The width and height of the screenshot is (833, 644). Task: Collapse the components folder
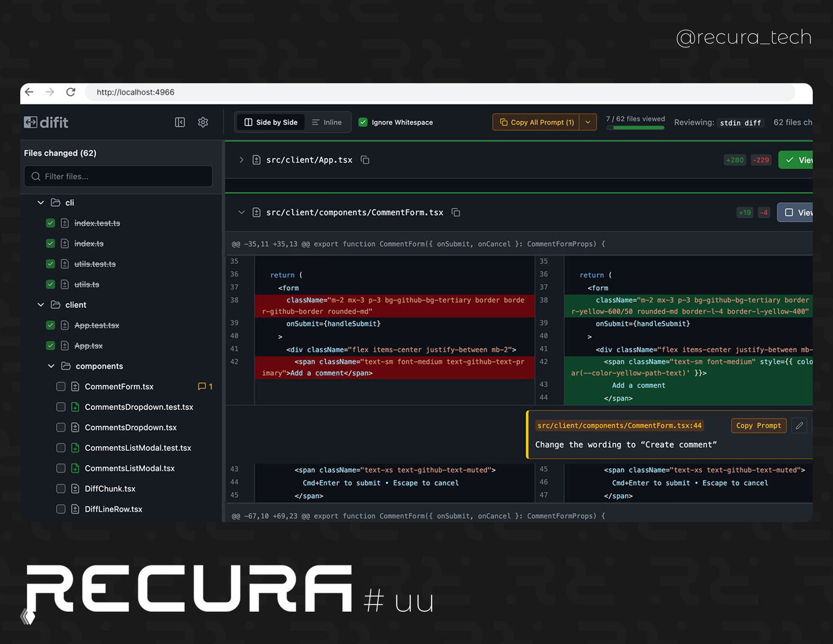click(x=51, y=366)
